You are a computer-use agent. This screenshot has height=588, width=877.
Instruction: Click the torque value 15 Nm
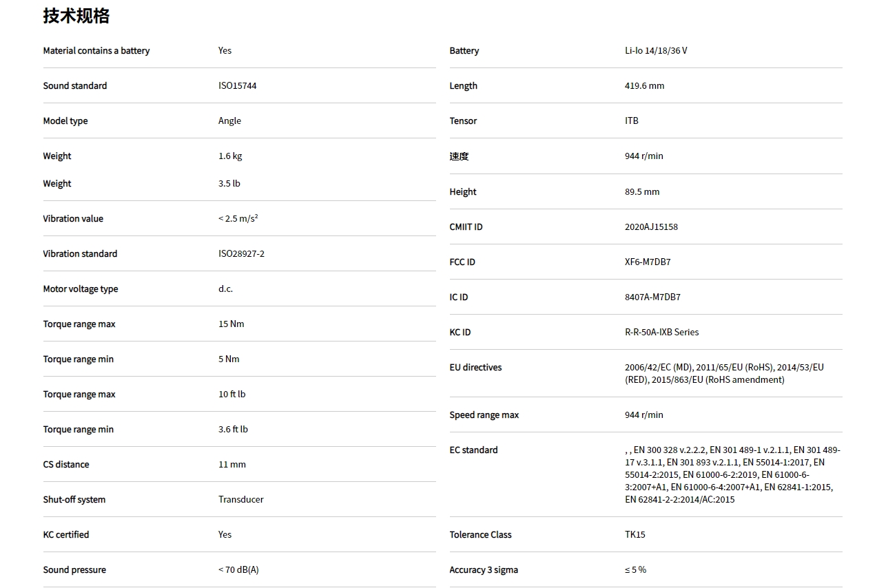(x=231, y=324)
